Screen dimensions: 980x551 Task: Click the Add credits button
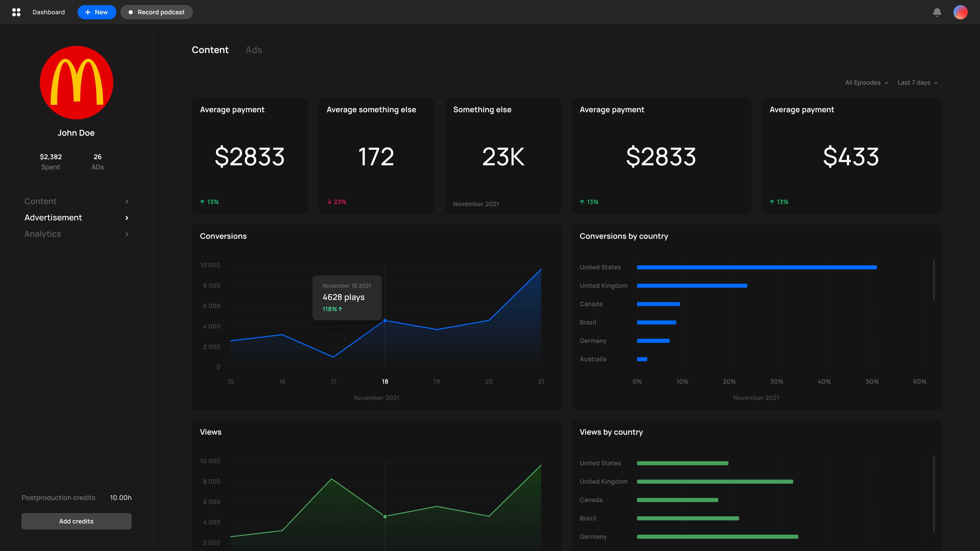point(77,521)
